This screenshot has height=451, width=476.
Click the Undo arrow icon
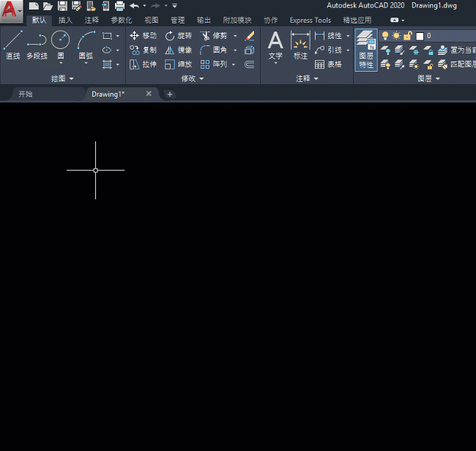pos(134,6)
